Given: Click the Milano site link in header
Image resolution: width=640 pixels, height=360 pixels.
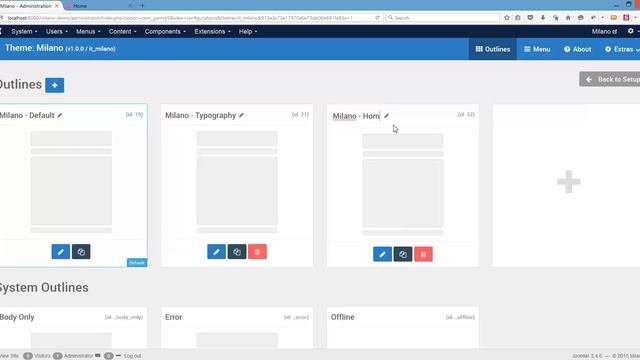Looking at the screenshot, I should click(604, 31).
